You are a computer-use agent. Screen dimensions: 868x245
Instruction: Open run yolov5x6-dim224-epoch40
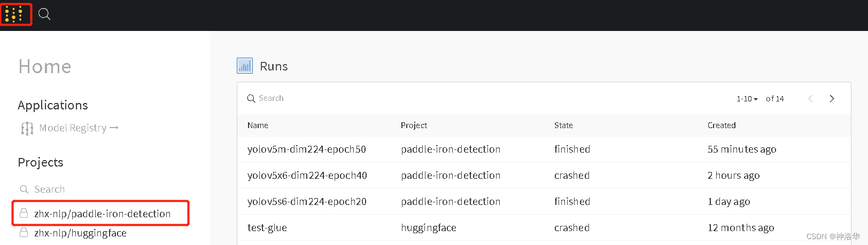pyautogui.click(x=307, y=176)
